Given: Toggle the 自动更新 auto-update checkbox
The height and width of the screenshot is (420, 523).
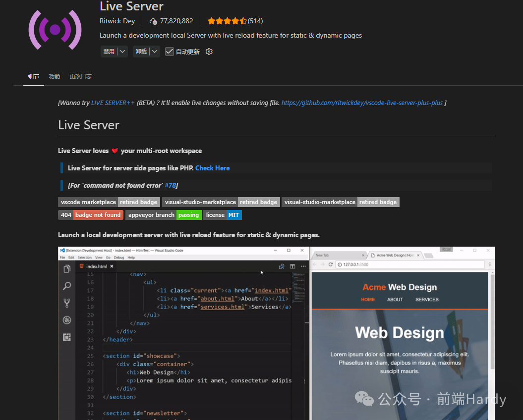Looking at the screenshot, I should tap(170, 52).
